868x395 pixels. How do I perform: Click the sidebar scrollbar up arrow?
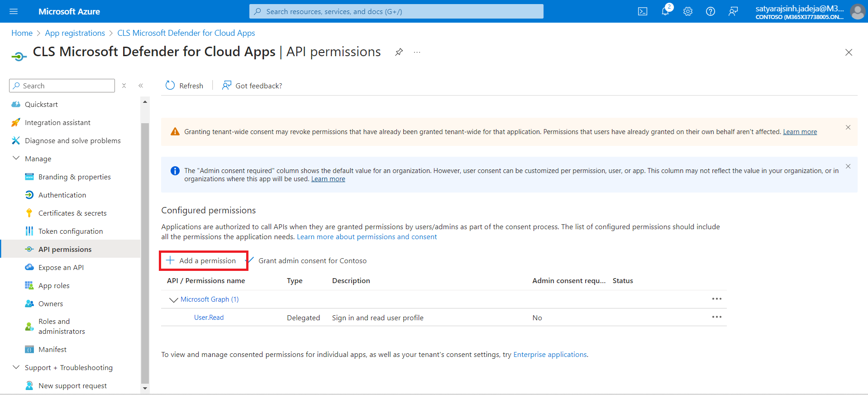[x=145, y=102]
